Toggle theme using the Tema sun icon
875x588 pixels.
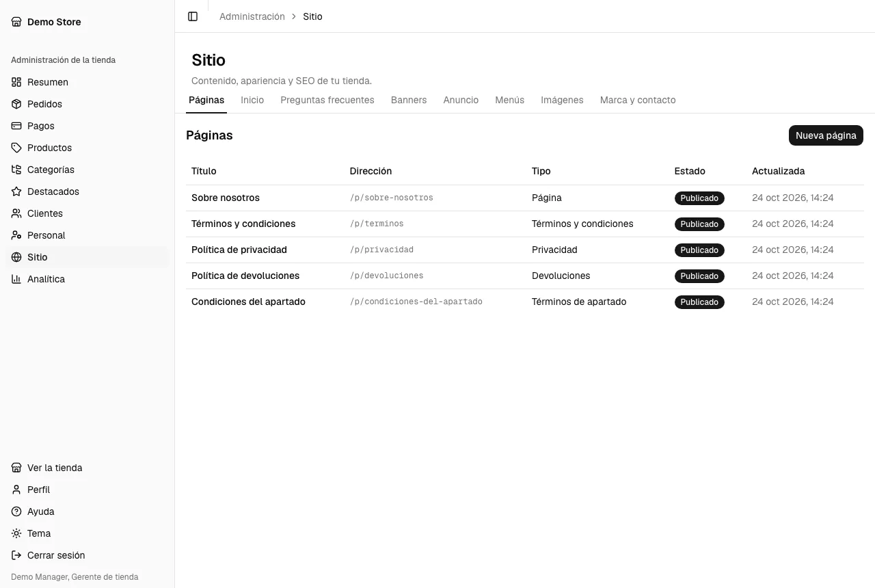click(16, 533)
